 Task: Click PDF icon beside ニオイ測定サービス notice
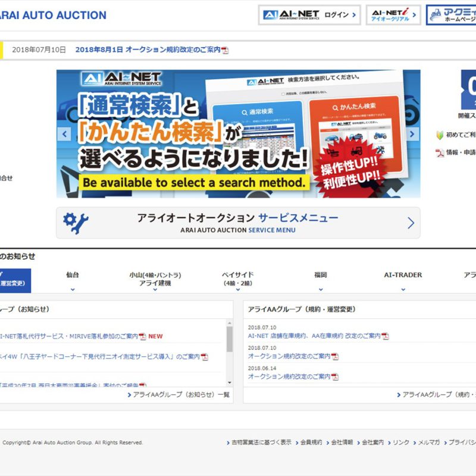click(204, 357)
